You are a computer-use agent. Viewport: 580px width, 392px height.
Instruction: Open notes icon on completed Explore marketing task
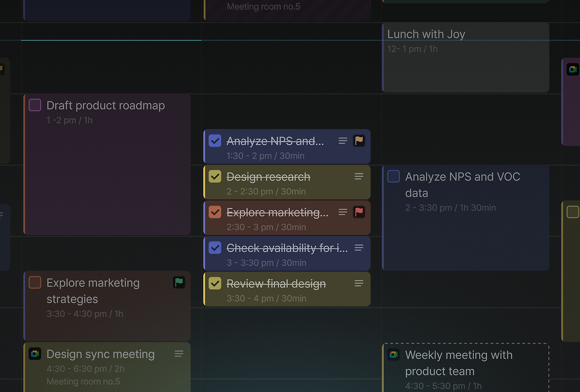coord(343,212)
